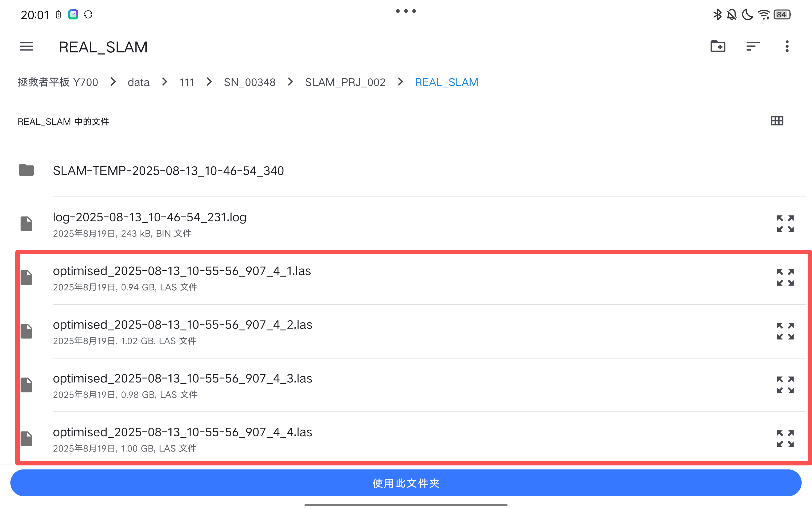Open SLAM-TEMP-2025-08-13 folder
Image resolution: width=812 pixels, height=509 pixels.
point(168,171)
